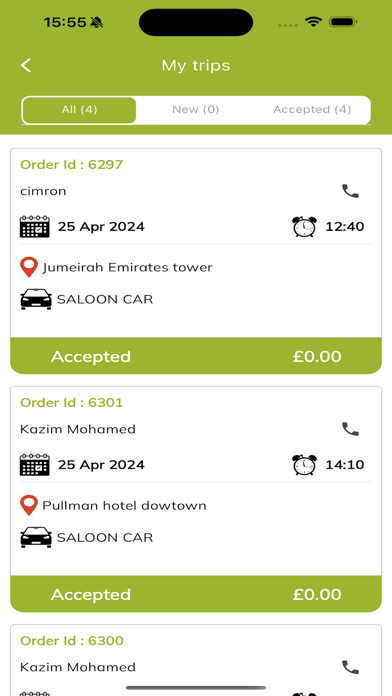The width and height of the screenshot is (392, 696).
Task: Tap phone icon on order 6300
Action: point(350,667)
